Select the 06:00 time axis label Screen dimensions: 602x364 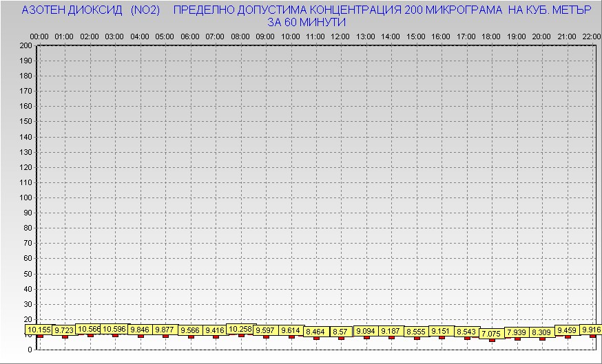pyautogui.click(x=190, y=36)
